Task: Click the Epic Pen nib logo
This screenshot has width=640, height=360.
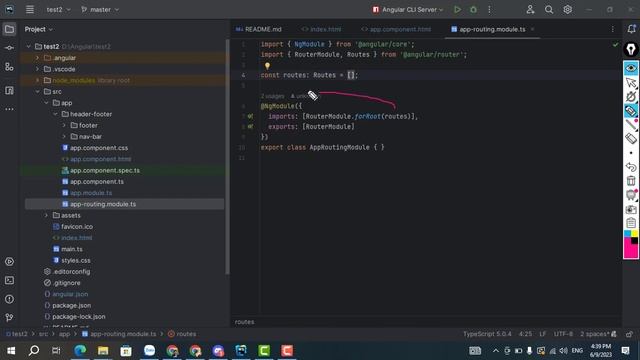Action: coord(631,49)
